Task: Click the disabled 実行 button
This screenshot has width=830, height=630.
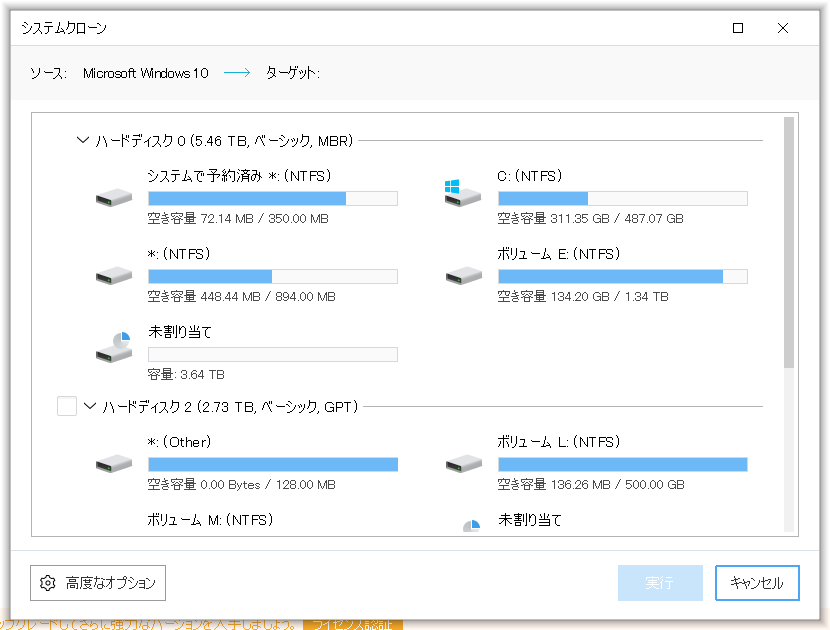Action: coord(660,583)
